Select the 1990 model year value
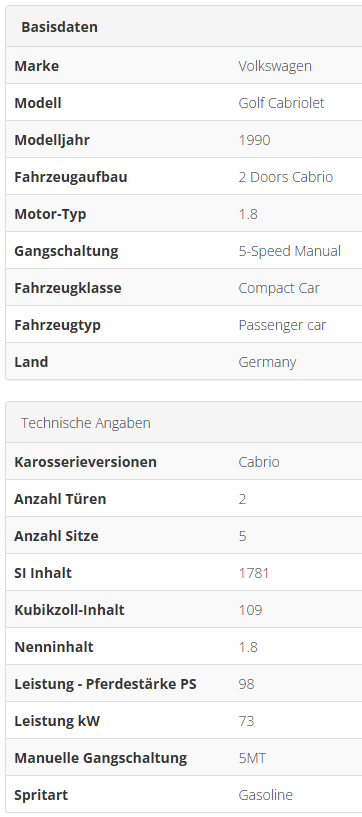The width and height of the screenshot is (362, 817). [254, 140]
